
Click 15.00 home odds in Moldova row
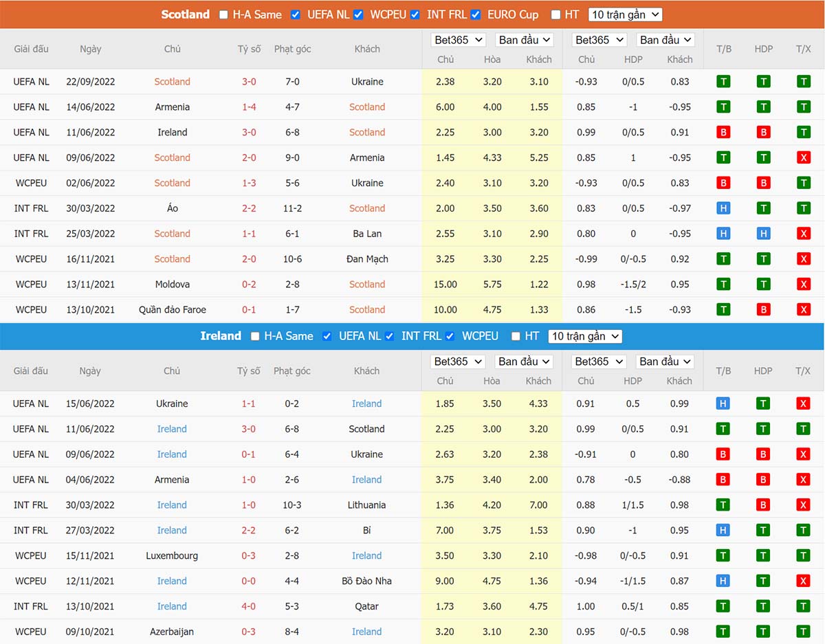(x=445, y=285)
